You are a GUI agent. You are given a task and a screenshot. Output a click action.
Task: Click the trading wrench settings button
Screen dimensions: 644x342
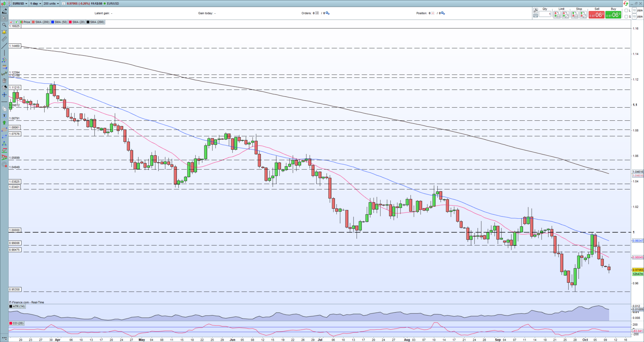535,10
